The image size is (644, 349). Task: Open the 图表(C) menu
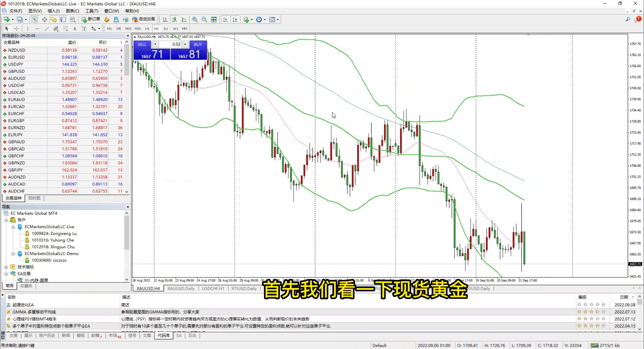72,11
